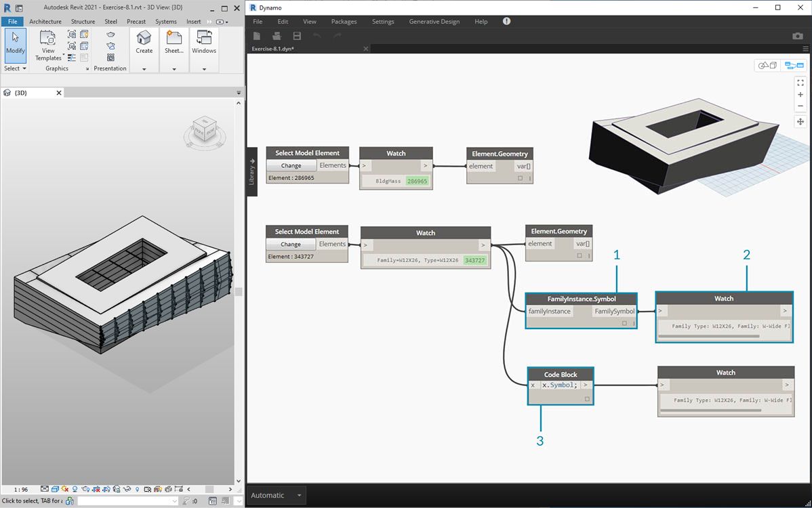The image size is (812, 508).
Task: Click the pan mode icon in Dynamo
Action: (800, 122)
